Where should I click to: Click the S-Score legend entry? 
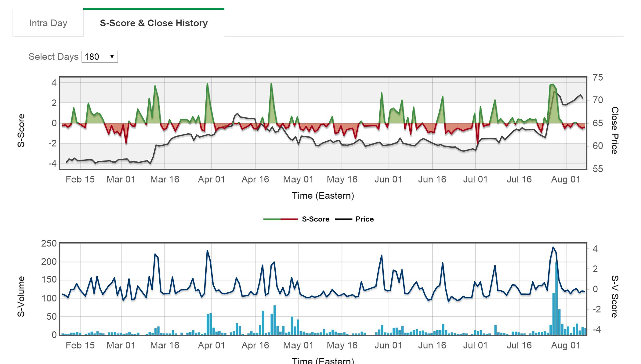(316, 219)
